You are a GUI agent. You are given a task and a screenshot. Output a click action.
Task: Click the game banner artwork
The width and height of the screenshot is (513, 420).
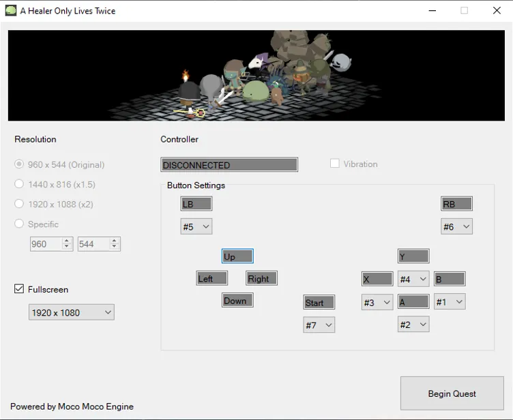click(x=256, y=76)
